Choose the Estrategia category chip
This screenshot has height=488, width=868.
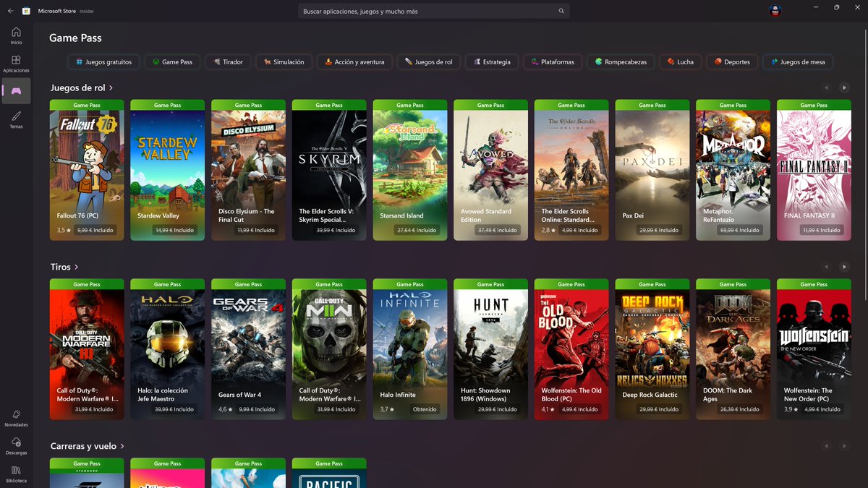click(x=491, y=62)
